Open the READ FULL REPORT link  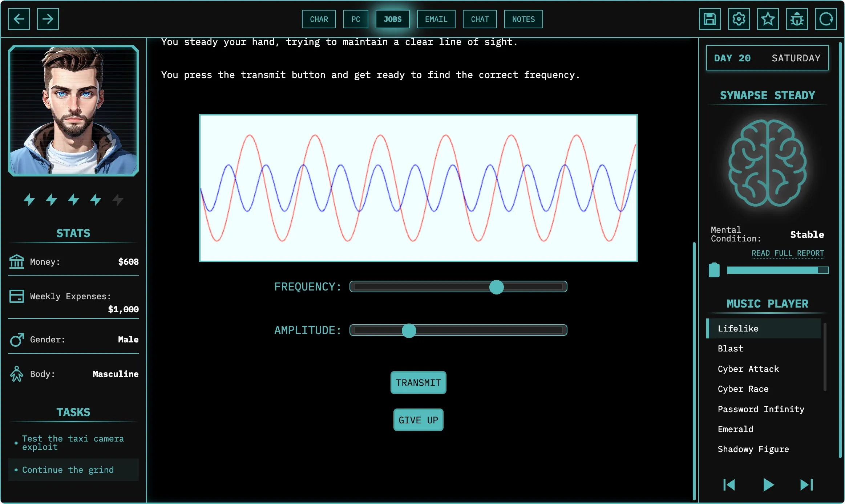click(x=788, y=253)
